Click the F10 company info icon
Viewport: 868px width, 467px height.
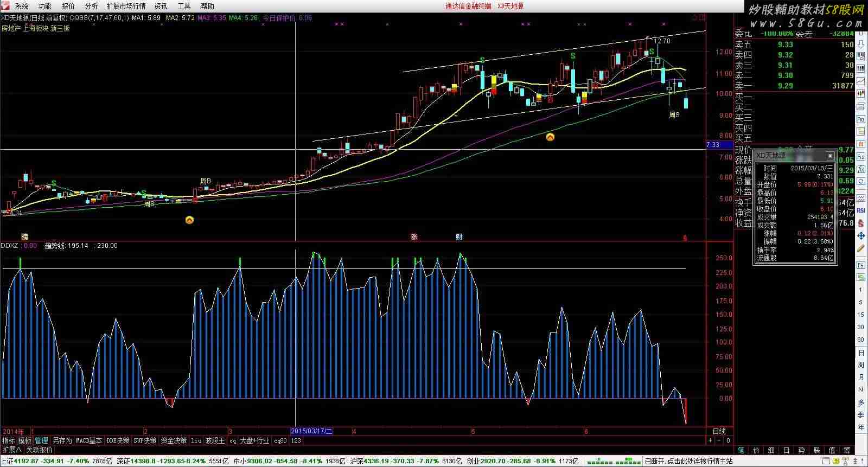pos(860,119)
